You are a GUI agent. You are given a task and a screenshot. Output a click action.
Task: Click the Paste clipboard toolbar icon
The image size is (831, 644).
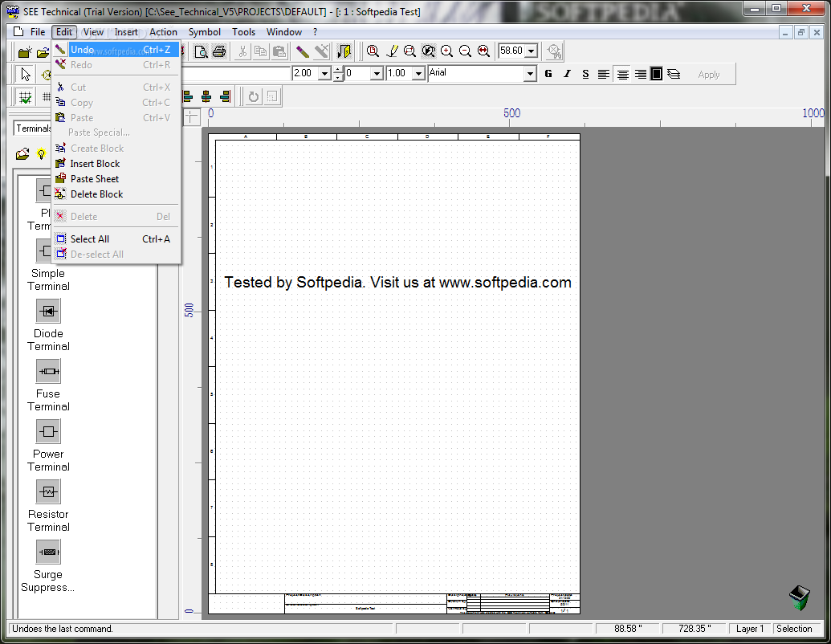(279, 51)
